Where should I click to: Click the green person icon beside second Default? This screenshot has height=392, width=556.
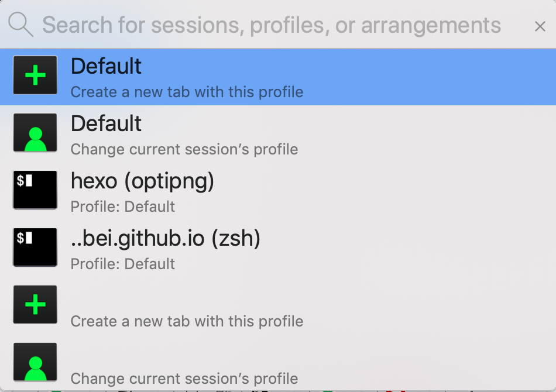35,133
